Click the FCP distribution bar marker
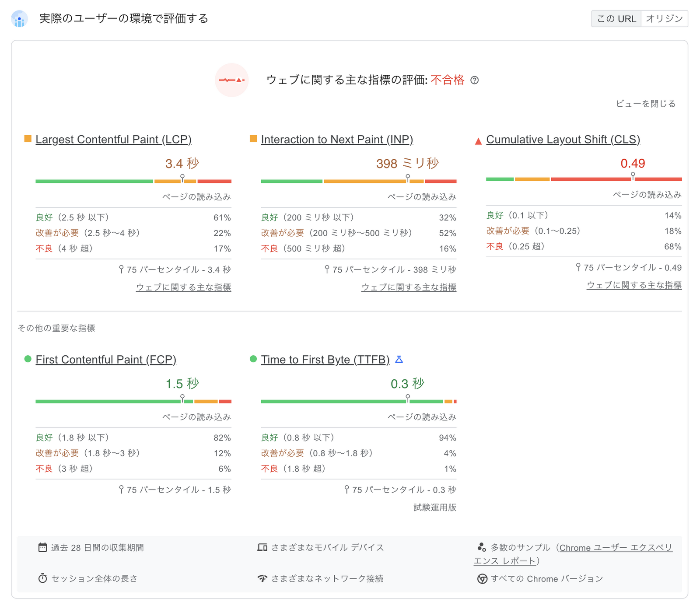 (x=182, y=399)
